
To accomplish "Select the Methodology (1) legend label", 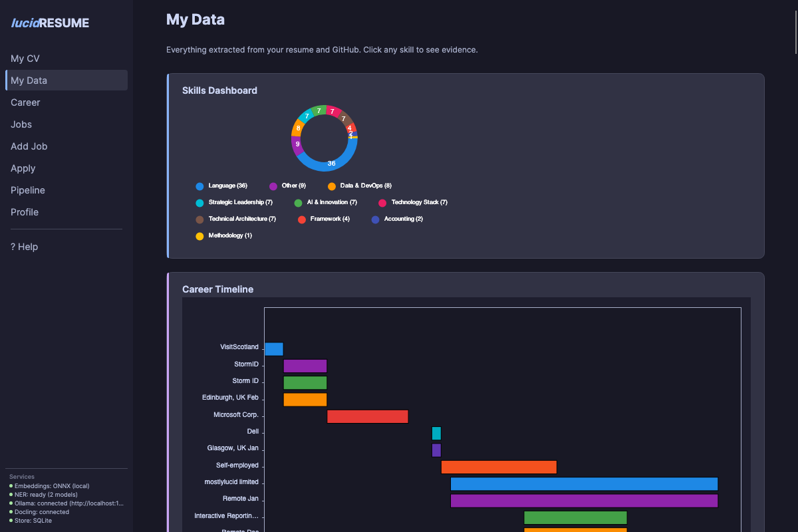I will [230, 235].
